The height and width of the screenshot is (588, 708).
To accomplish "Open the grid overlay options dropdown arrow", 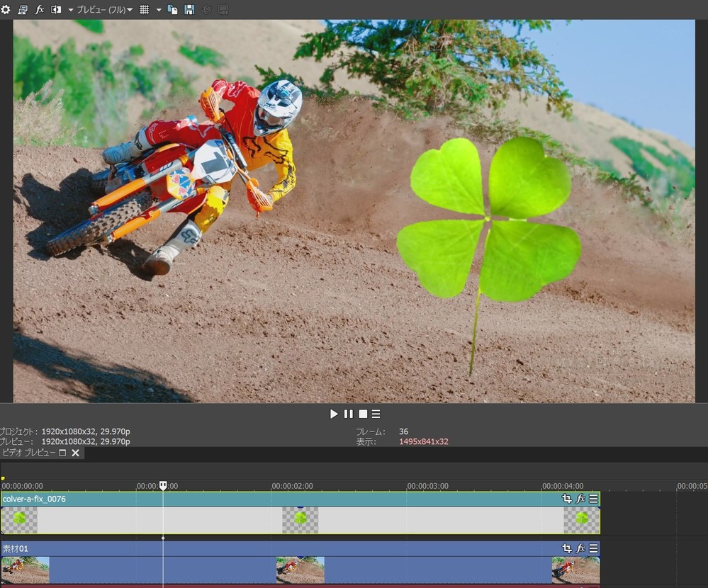I will click(x=158, y=9).
